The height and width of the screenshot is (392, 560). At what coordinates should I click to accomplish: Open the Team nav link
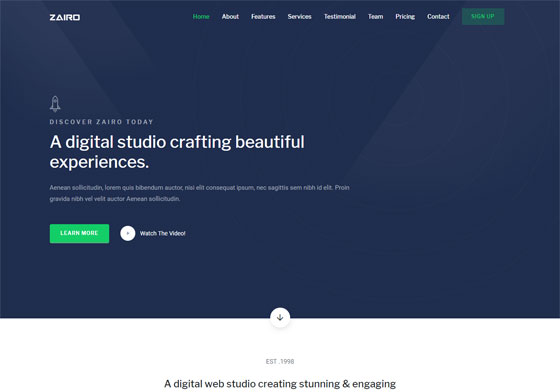[375, 16]
